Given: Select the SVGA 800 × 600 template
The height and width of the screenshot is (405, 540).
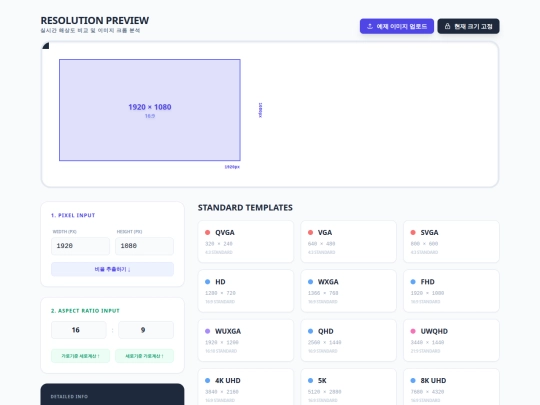Looking at the screenshot, I should click(x=451, y=242).
